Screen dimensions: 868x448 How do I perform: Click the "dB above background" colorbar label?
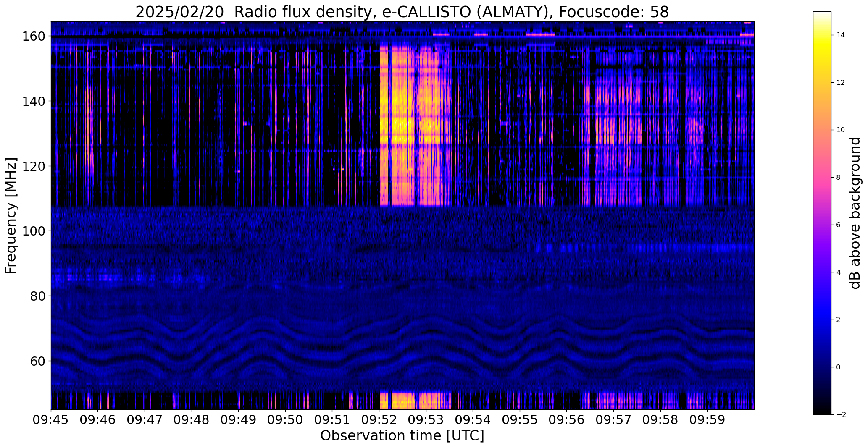click(x=855, y=213)
